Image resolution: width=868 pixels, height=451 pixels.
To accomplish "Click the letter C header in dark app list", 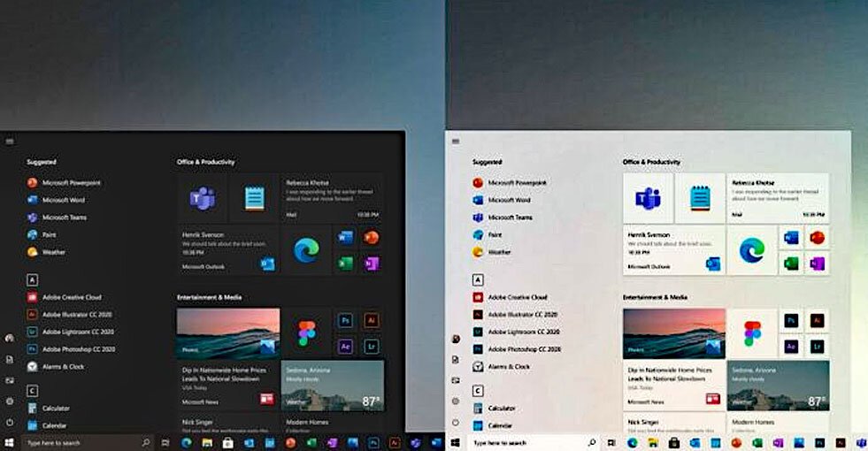I will tap(32, 391).
